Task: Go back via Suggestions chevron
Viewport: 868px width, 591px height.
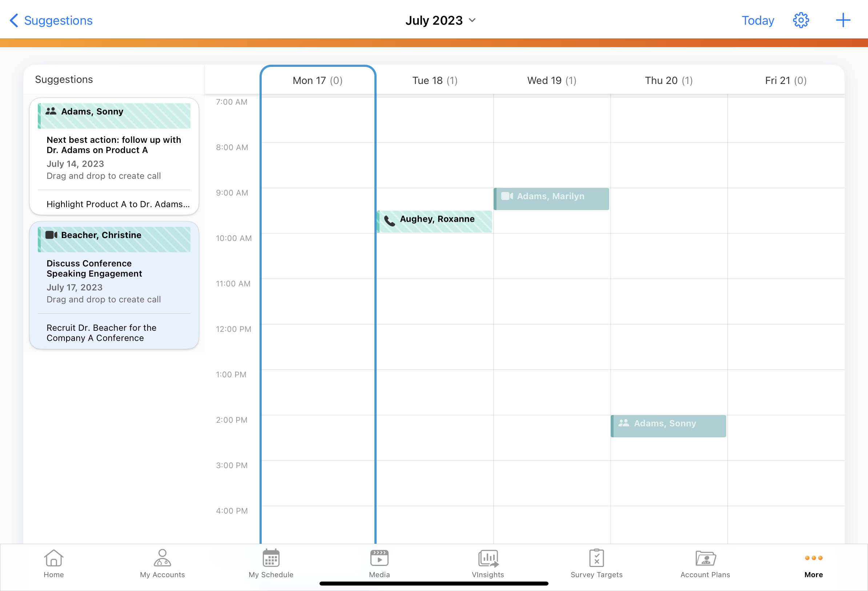Action: click(14, 21)
